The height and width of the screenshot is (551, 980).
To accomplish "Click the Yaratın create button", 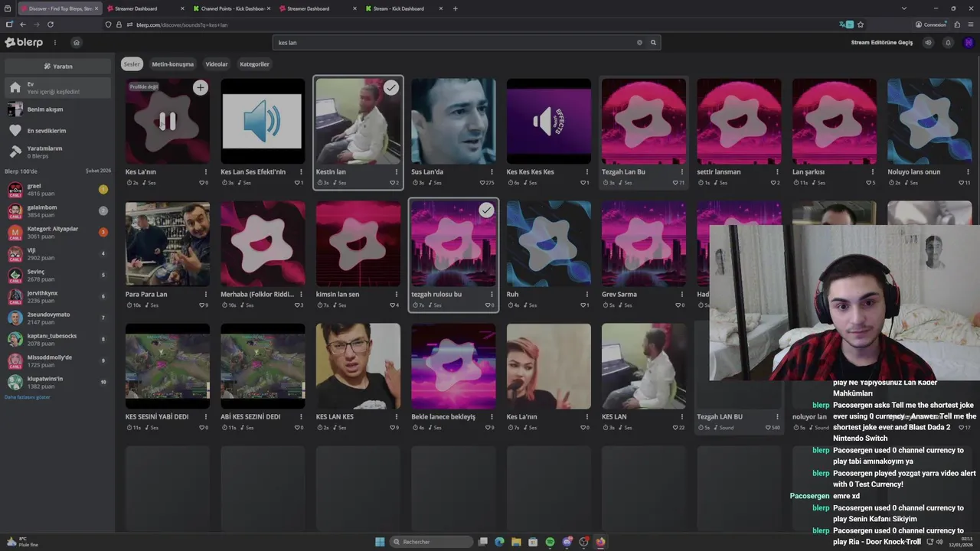I will coord(58,66).
